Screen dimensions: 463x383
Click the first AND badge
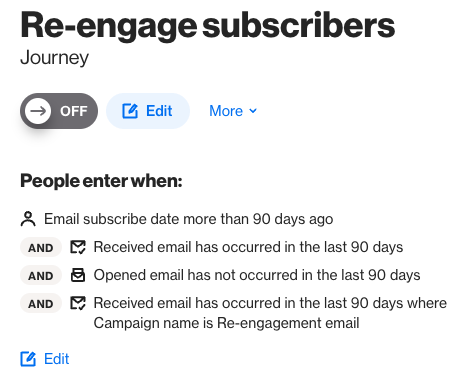(41, 247)
